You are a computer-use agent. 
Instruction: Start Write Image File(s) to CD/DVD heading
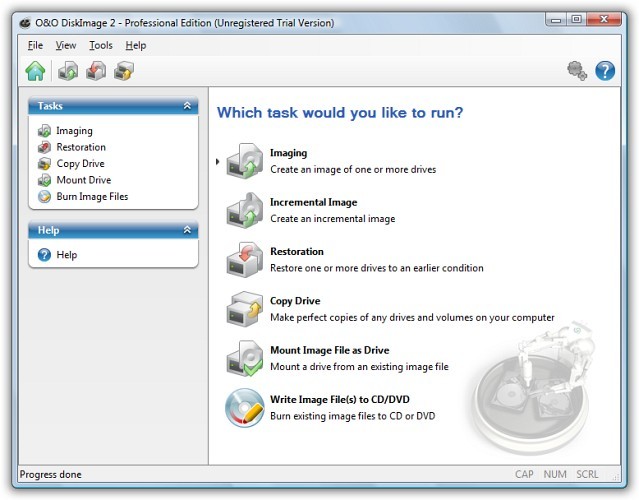tap(340, 399)
